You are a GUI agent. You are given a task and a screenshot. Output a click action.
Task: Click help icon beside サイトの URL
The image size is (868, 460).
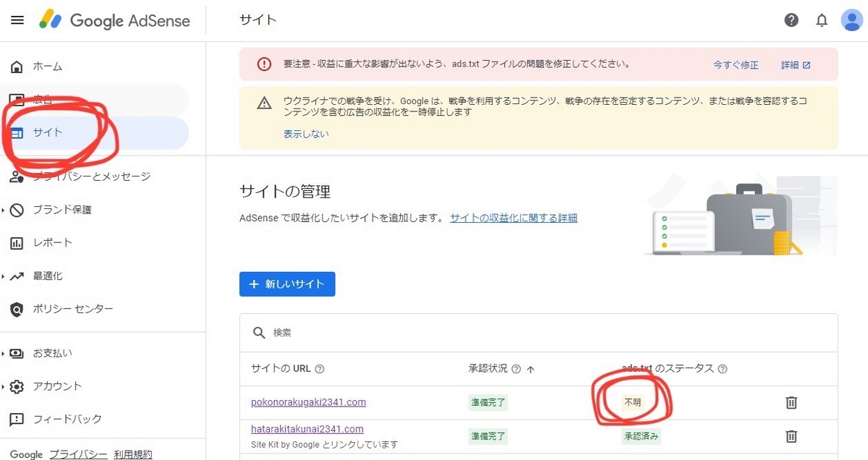320,369
